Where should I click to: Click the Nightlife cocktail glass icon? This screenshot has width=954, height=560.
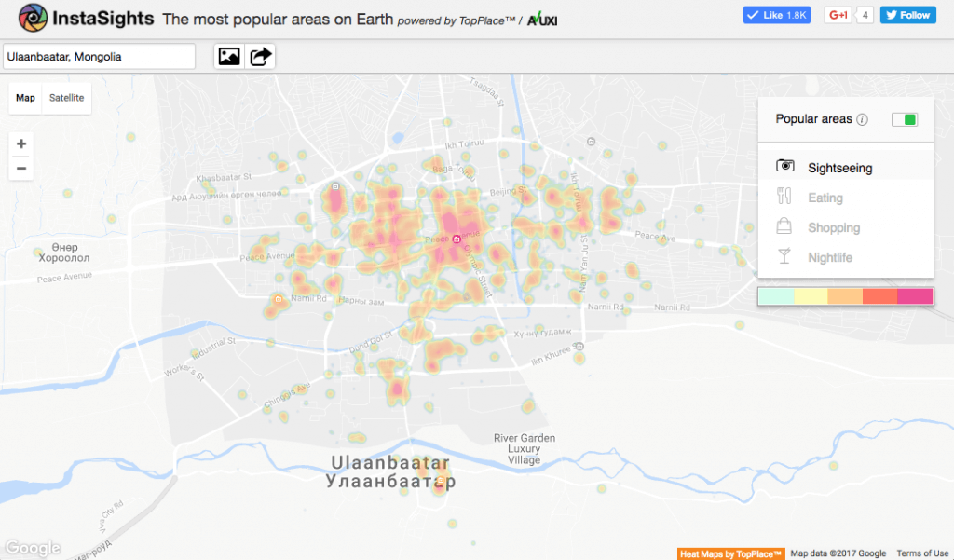tap(784, 256)
